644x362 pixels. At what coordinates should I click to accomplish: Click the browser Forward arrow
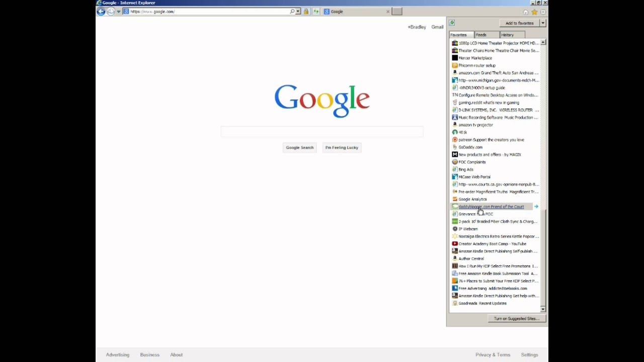click(111, 12)
